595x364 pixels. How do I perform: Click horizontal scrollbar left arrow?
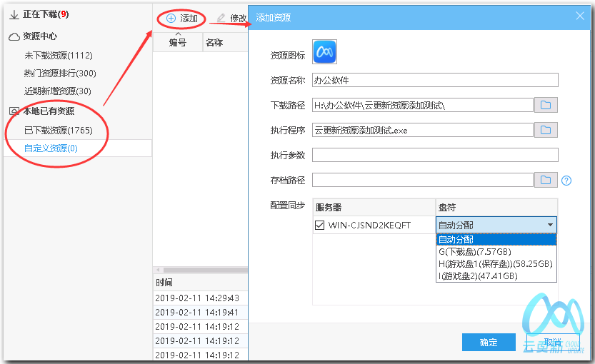click(x=159, y=270)
